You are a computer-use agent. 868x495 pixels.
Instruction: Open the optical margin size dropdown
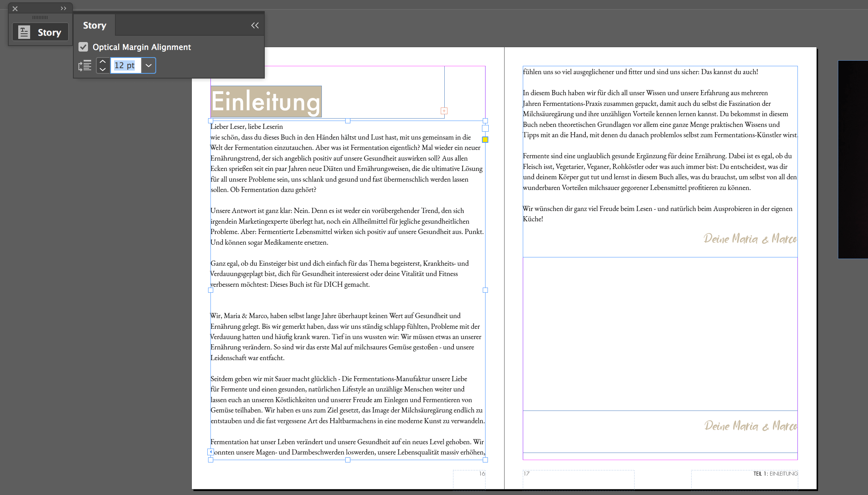tap(149, 65)
